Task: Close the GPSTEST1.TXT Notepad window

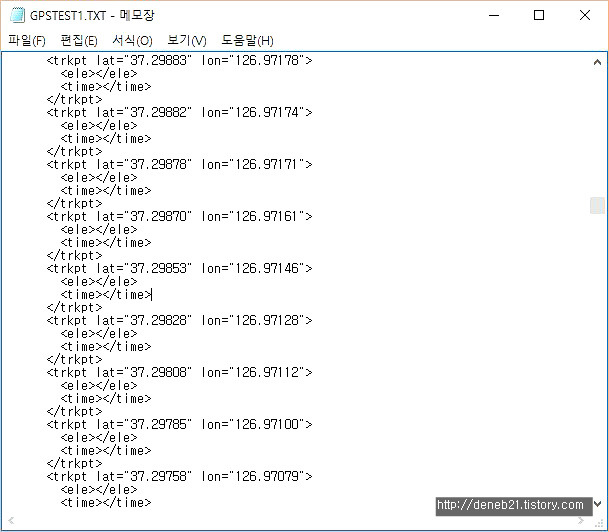Action: 585,16
